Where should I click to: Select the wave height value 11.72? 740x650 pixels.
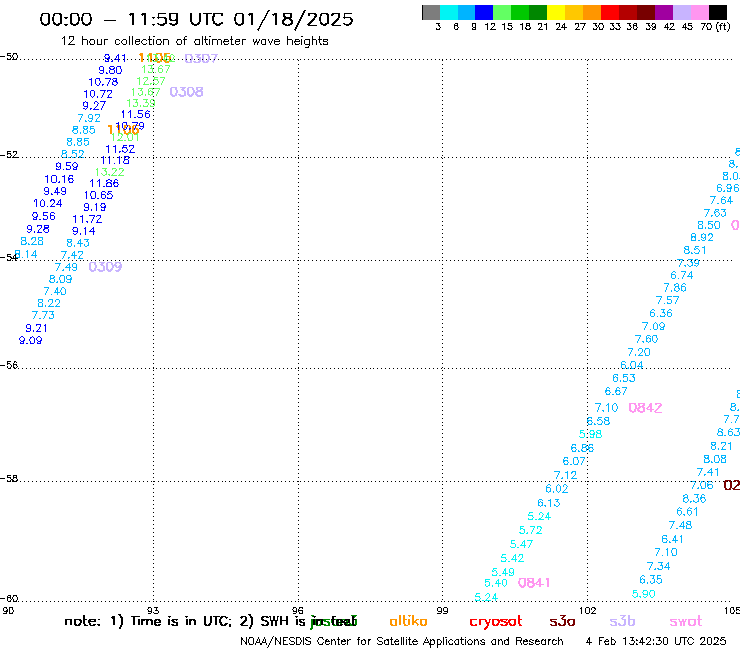click(x=87, y=219)
